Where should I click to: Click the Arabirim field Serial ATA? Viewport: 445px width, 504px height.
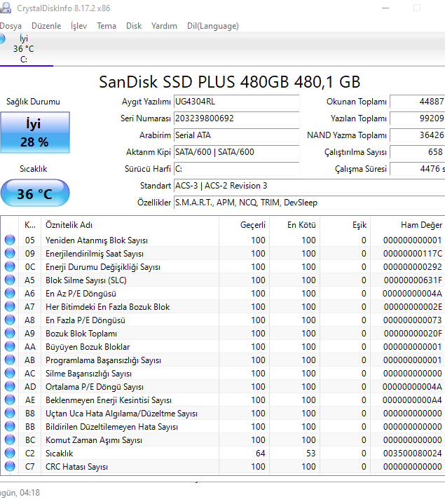point(236,135)
